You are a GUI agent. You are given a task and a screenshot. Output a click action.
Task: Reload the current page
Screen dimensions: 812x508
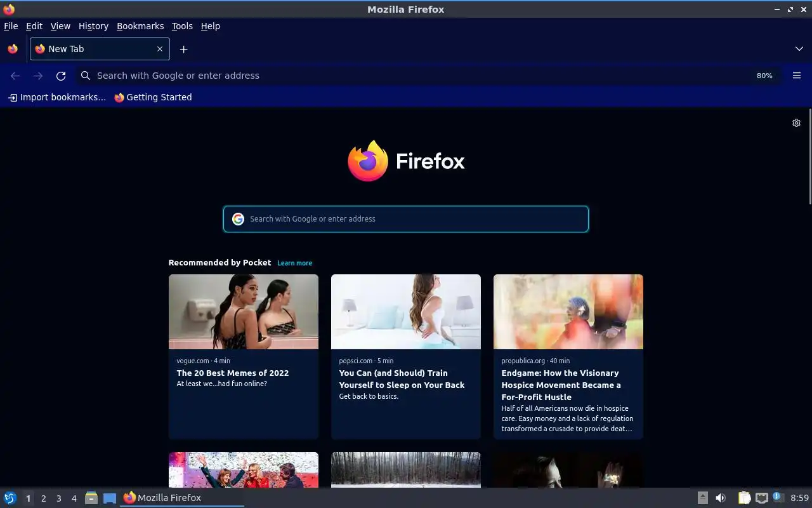pos(61,76)
